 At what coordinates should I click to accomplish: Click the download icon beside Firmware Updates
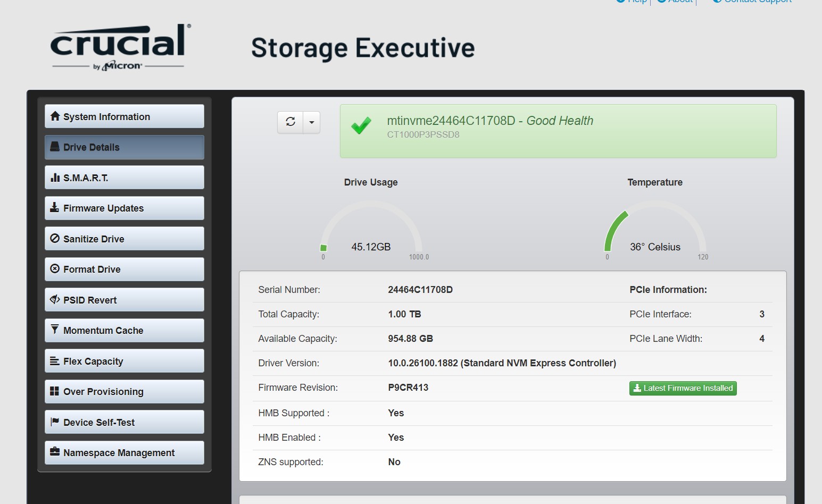click(x=54, y=207)
